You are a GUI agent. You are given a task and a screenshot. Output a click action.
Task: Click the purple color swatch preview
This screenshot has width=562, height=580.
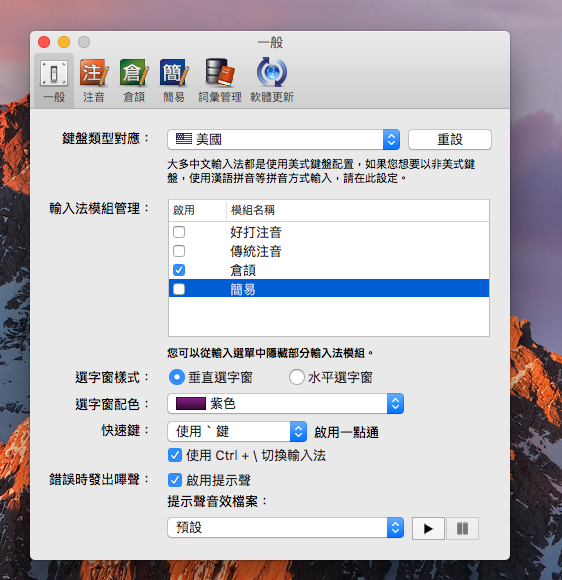pyautogui.click(x=191, y=403)
